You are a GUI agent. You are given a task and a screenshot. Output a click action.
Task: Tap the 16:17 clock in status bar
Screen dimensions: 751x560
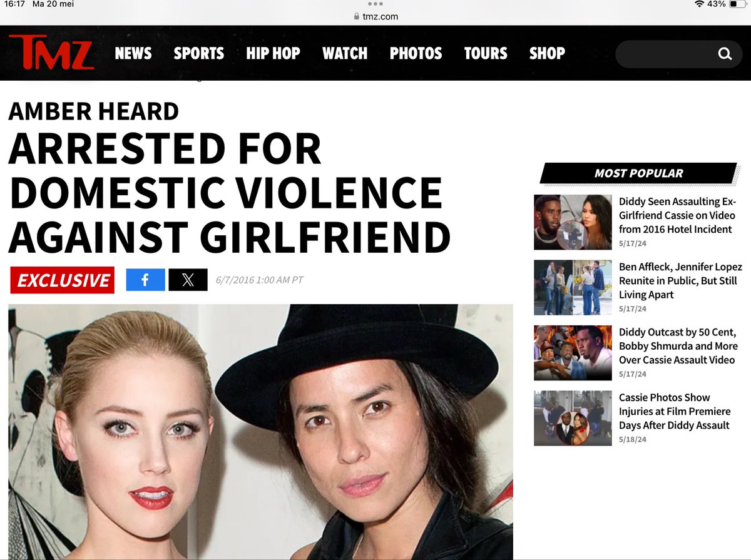[14, 4]
